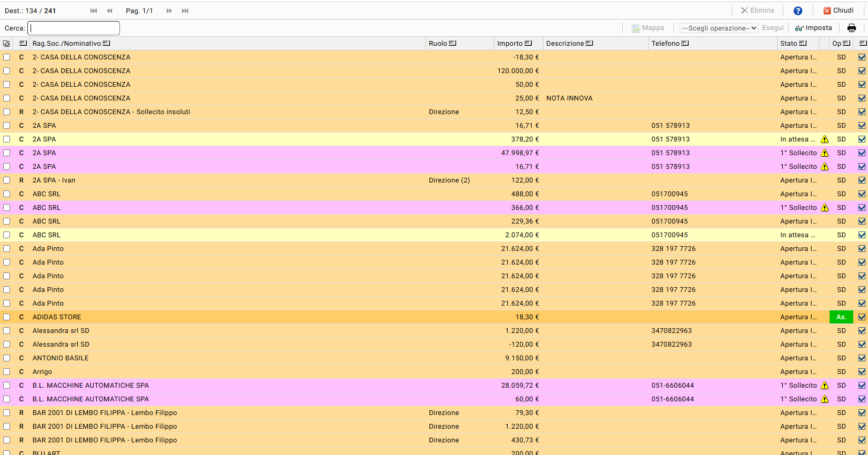Click the ANTONIO BASILE name cell
Image resolution: width=868 pixels, height=455 pixels.
pos(60,358)
